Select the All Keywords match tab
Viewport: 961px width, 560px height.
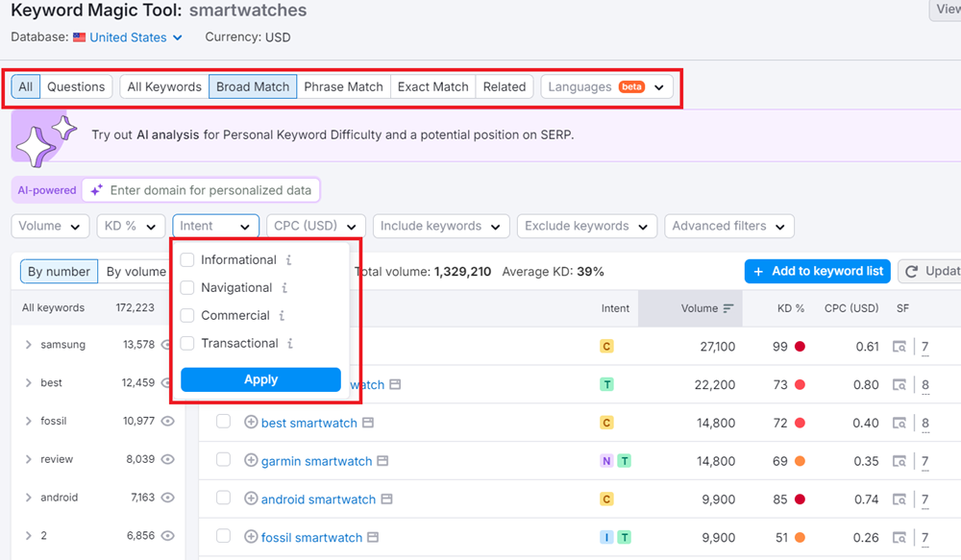(164, 87)
